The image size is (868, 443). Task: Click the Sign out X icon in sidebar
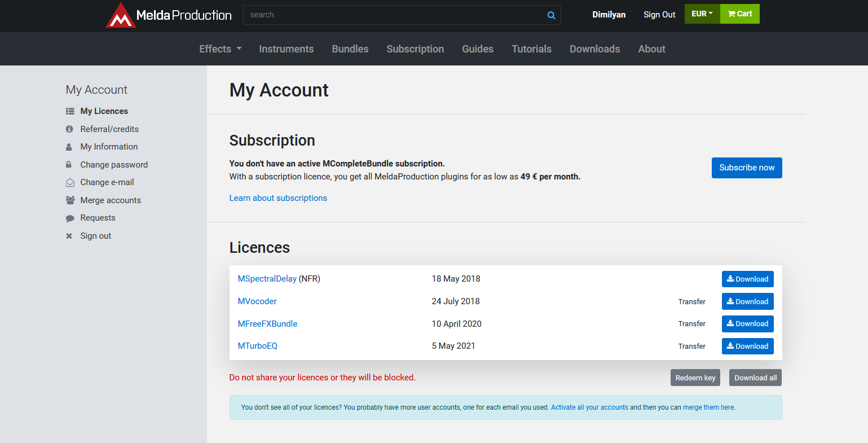tap(69, 236)
